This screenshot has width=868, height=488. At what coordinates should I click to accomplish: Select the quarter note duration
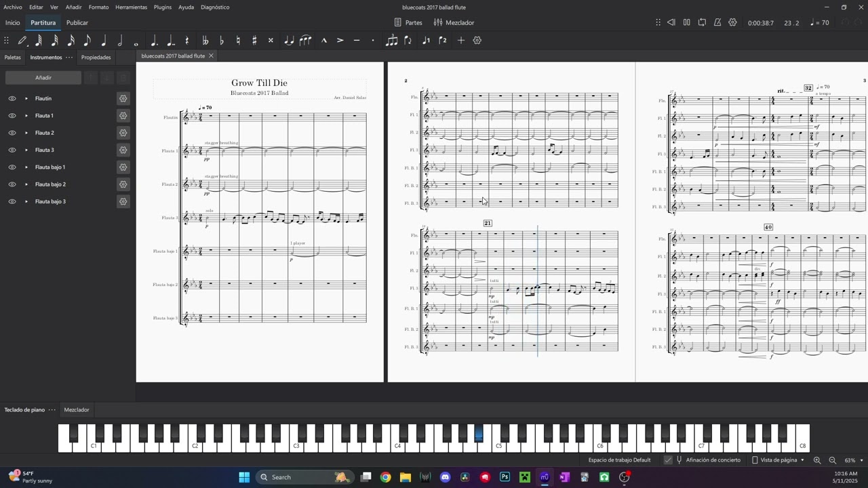(x=104, y=41)
